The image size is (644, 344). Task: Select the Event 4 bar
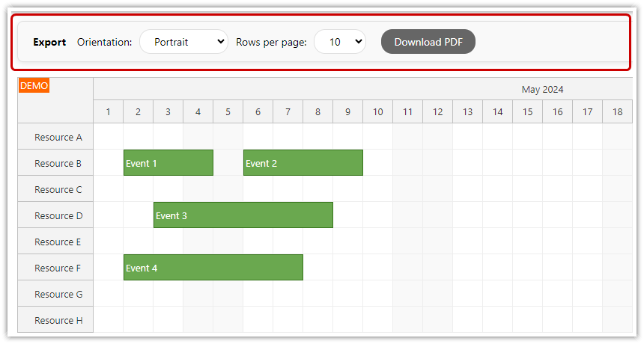click(213, 268)
